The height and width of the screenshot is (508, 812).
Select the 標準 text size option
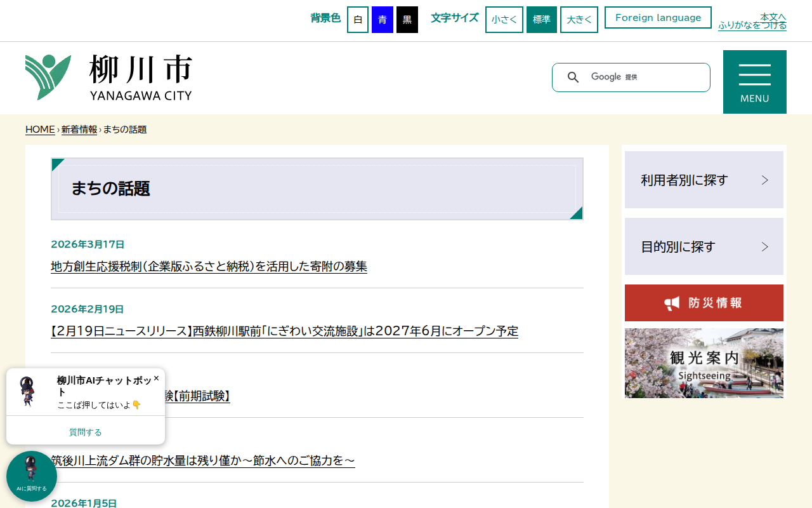[x=541, y=19]
